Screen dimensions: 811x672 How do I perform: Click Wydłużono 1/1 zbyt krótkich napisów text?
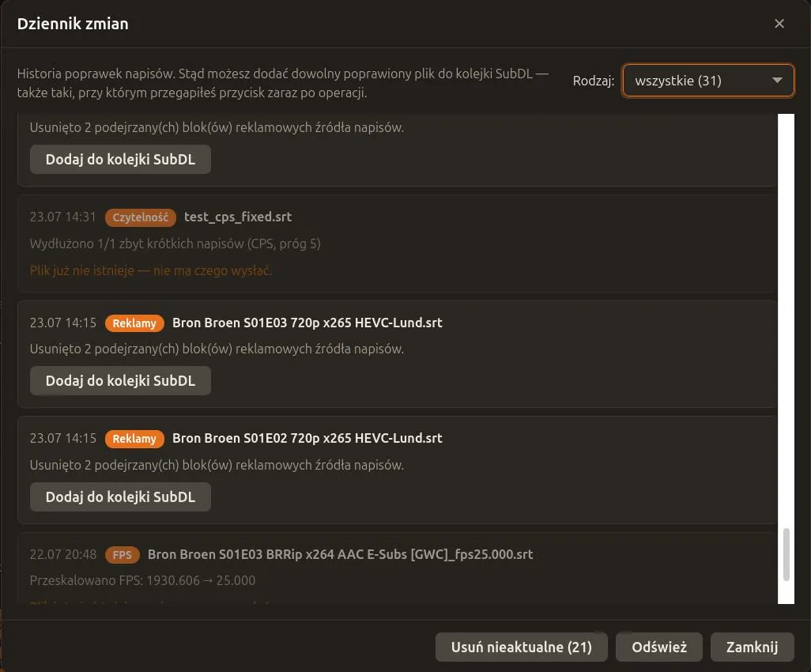pyautogui.click(x=175, y=244)
